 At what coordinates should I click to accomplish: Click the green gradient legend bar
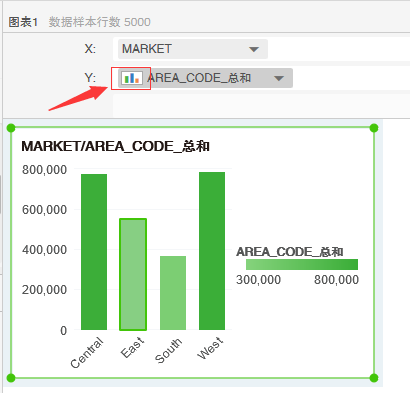click(302, 264)
